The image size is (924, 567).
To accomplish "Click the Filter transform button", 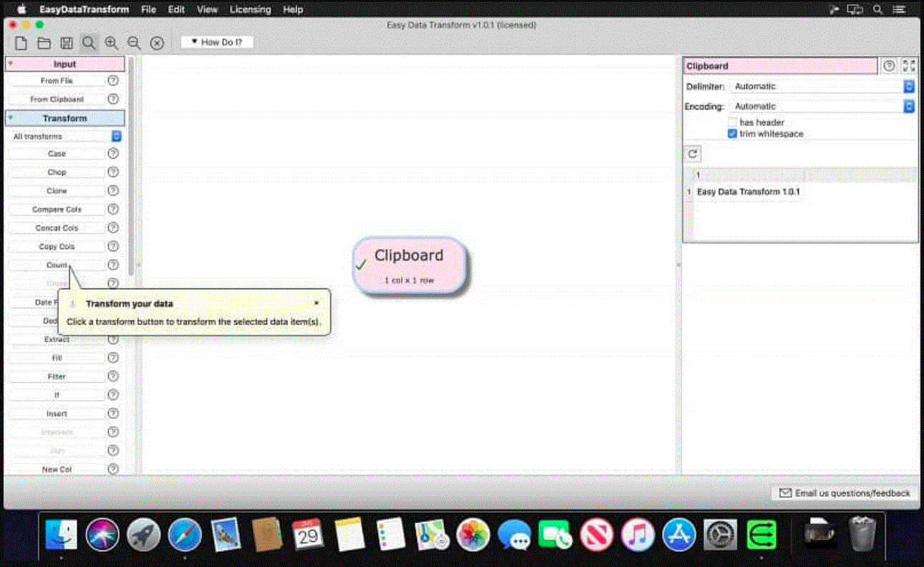I will coord(57,377).
